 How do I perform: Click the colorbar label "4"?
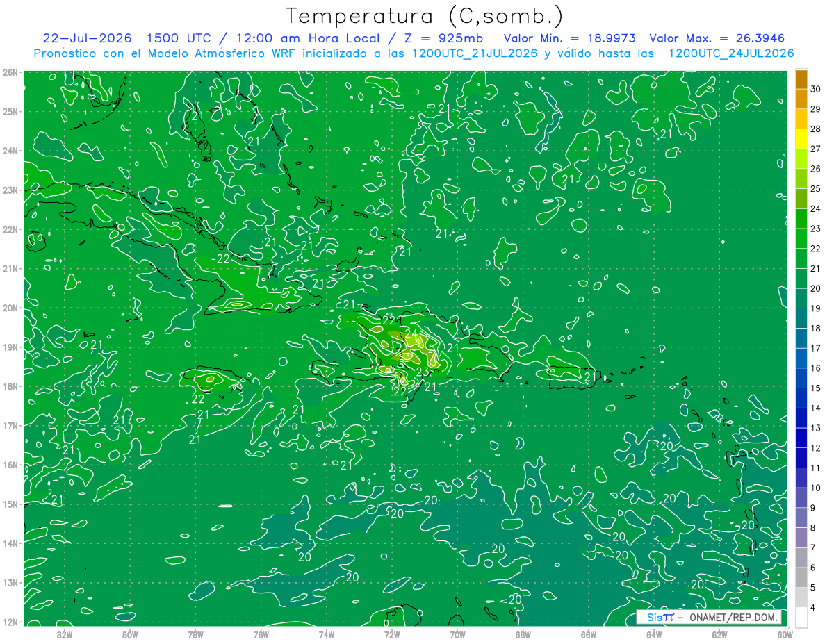pos(813,608)
